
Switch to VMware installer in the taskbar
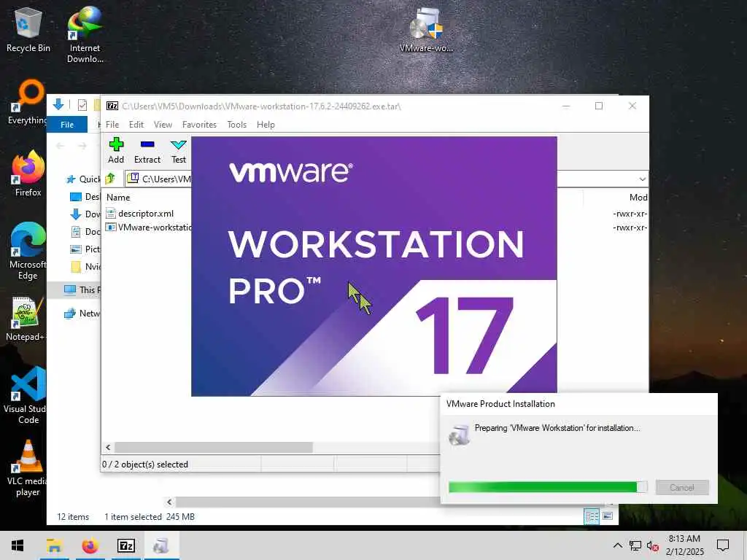pyautogui.click(x=161, y=545)
